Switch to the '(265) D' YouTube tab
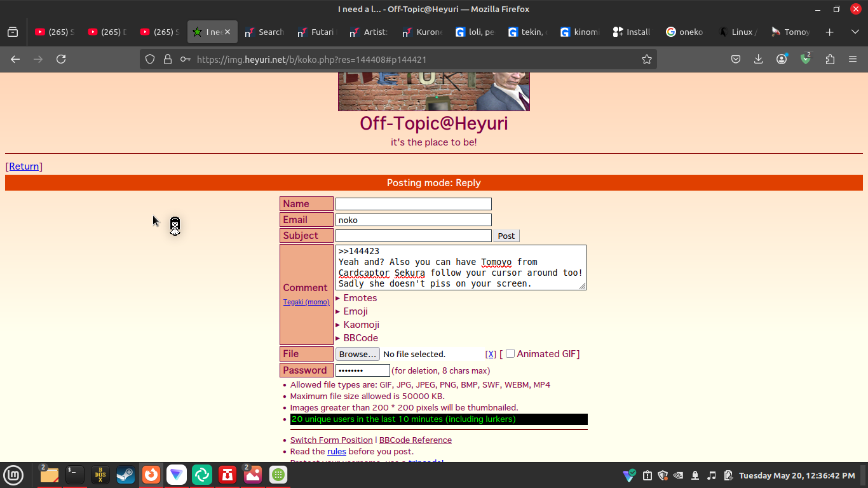Screen dimensions: 868x488 point(107,32)
